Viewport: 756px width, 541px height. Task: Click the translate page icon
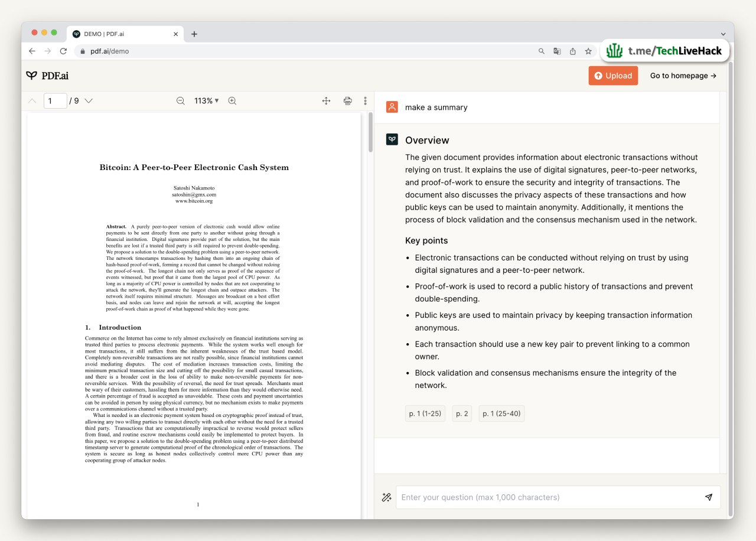[x=557, y=51]
